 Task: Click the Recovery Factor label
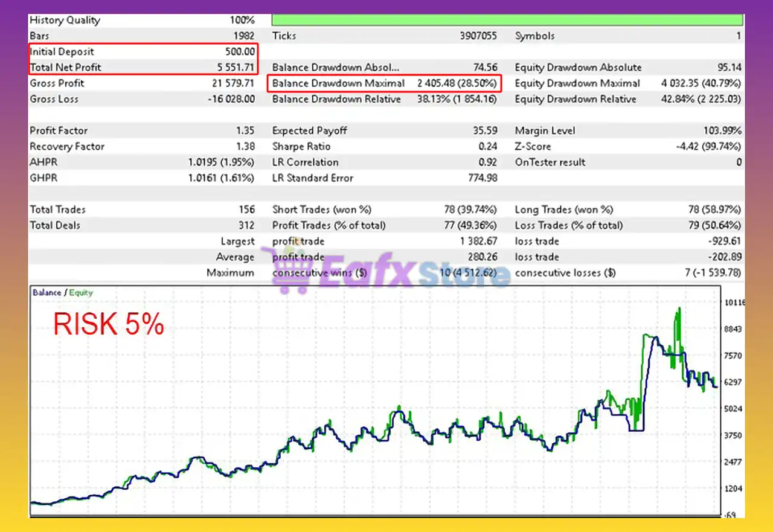tap(67, 146)
